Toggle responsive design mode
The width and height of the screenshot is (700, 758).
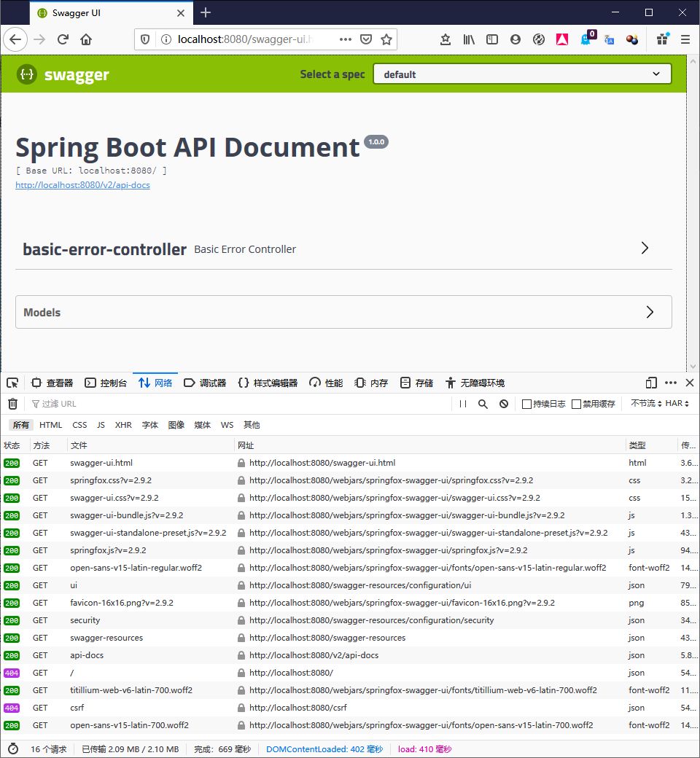pyautogui.click(x=650, y=383)
